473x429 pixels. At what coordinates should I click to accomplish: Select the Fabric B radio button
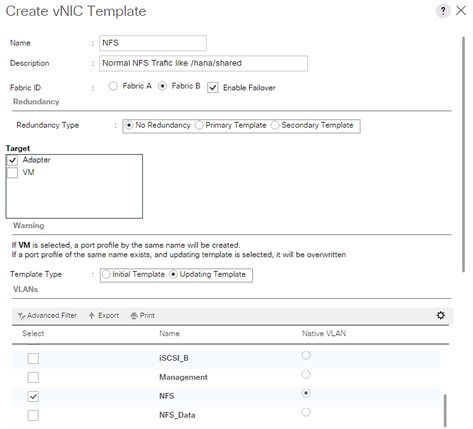(162, 86)
